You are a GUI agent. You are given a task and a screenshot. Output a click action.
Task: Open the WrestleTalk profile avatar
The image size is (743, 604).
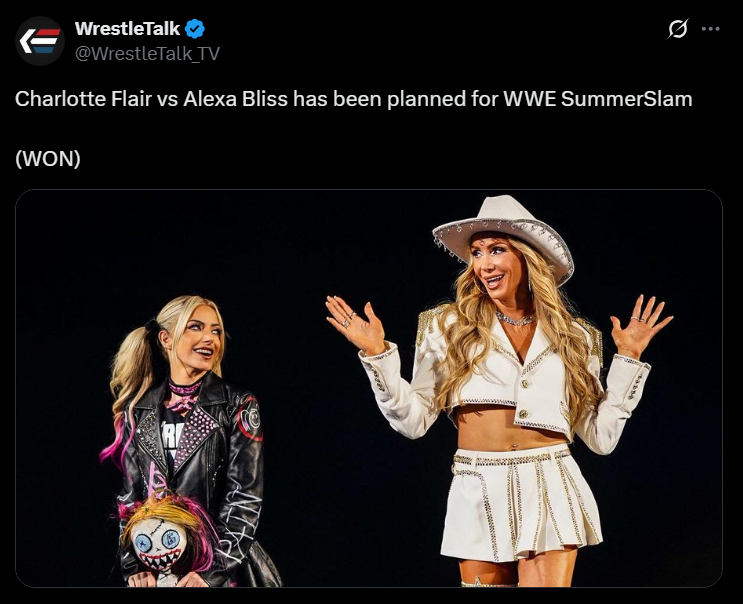pyautogui.click(x=40, y=41)
